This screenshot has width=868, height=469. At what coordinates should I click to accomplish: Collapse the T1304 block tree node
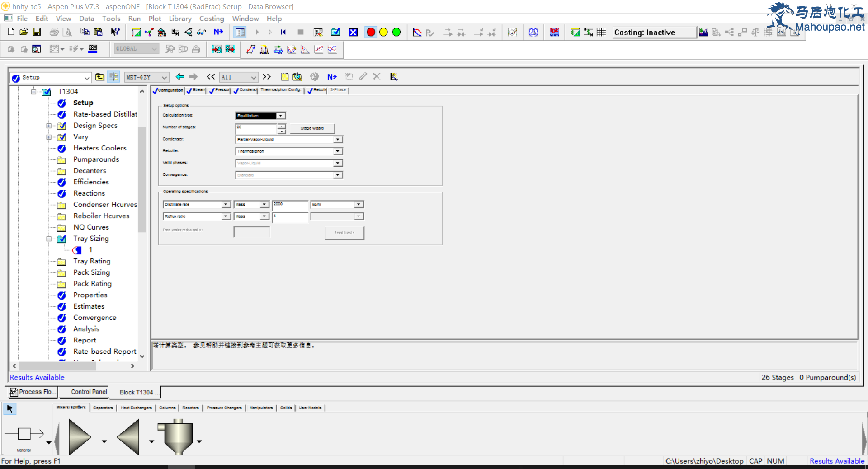(33, 92)
